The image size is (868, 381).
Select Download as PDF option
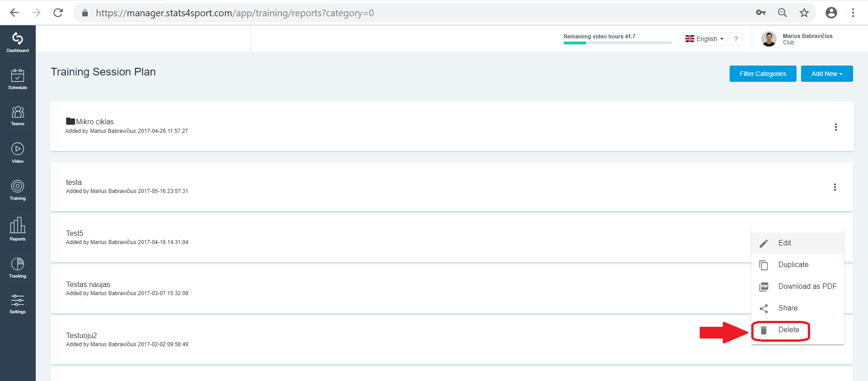click(x=797, y=287)
